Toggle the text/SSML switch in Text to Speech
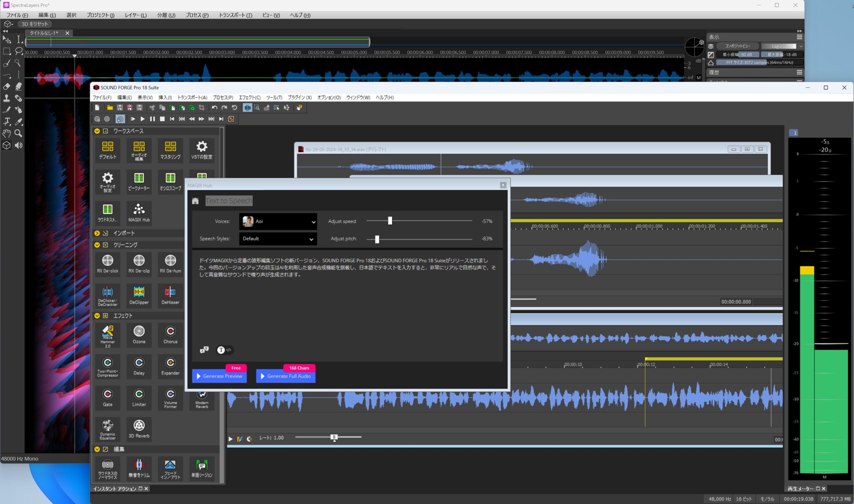 tap(225, 350)
